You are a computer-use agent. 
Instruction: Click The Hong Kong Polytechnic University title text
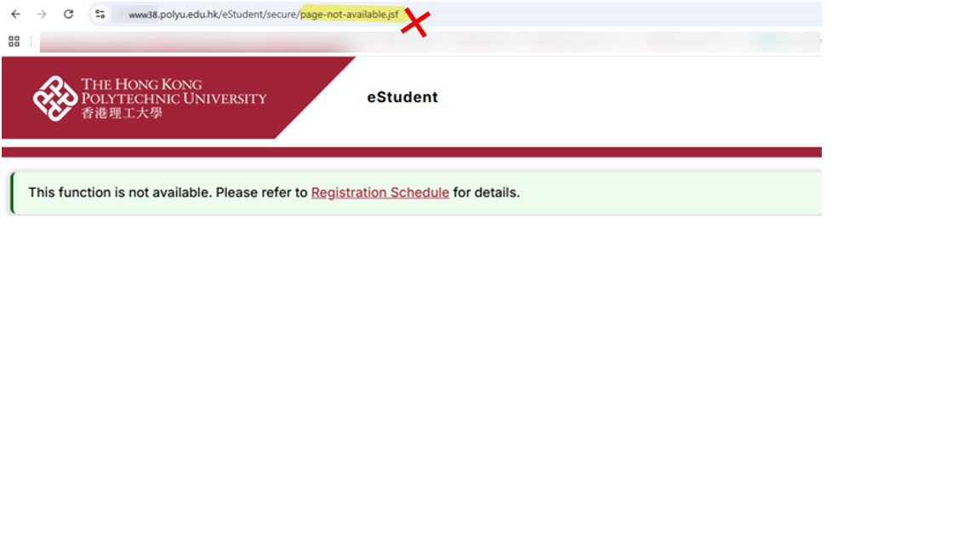tap(174, 91)
